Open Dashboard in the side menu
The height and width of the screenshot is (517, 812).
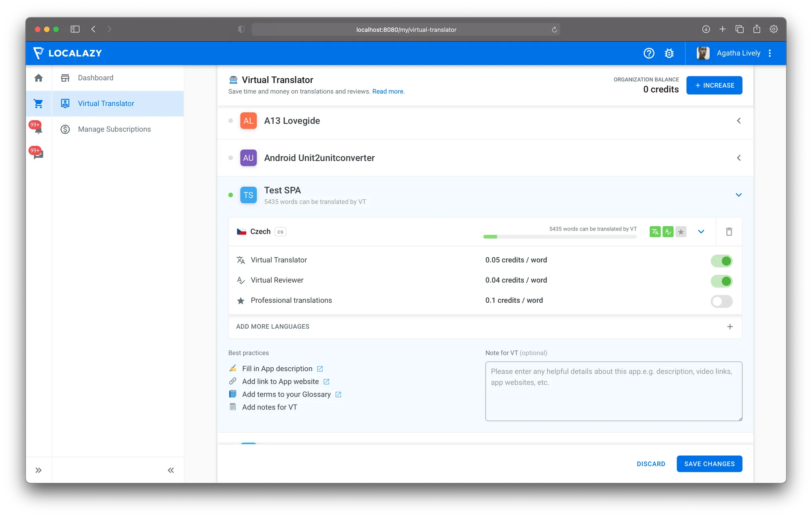pos(96,78)
